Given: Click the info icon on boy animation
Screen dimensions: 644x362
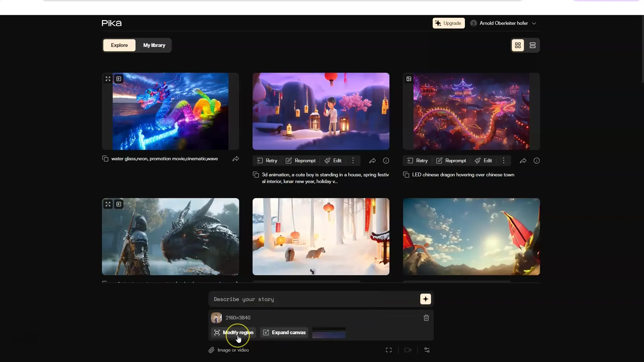Looking at the screenshot, I should (x=385, y=161).
